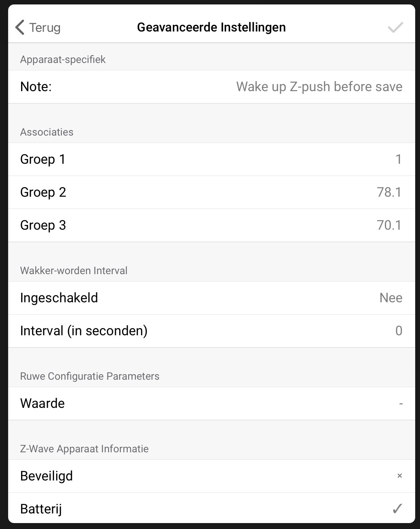Change the Ingeschakeld value Nee
Screen dimensions: 420x529
pyautogui.click(x=391, y=298)
